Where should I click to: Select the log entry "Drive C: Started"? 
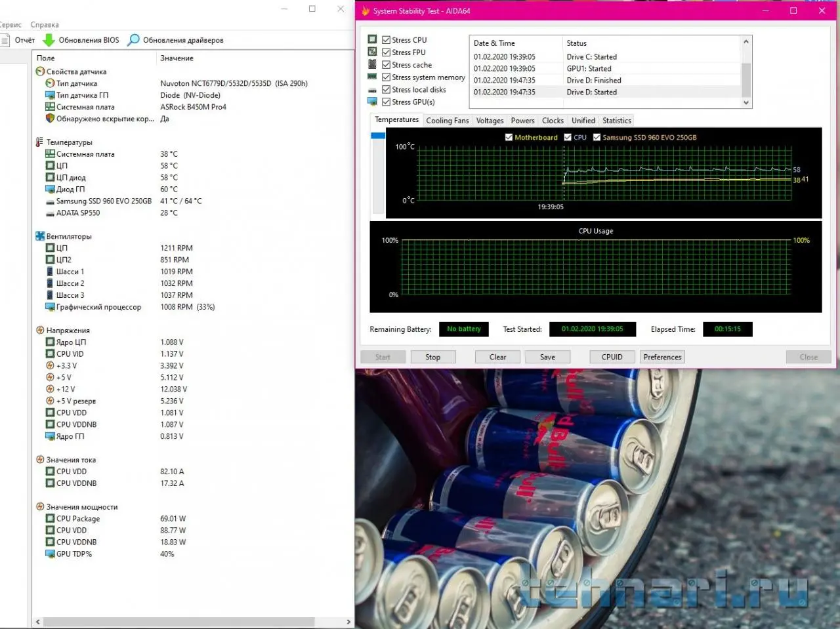(591, 57)
